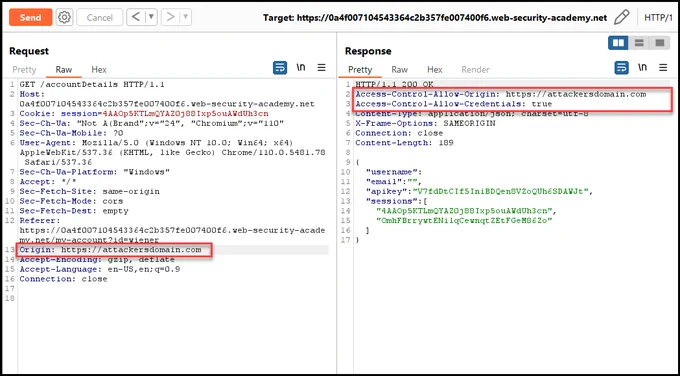Open the back history dropdown arrow
This screenshot has height=376, width=680.
[x=151, y=17]
